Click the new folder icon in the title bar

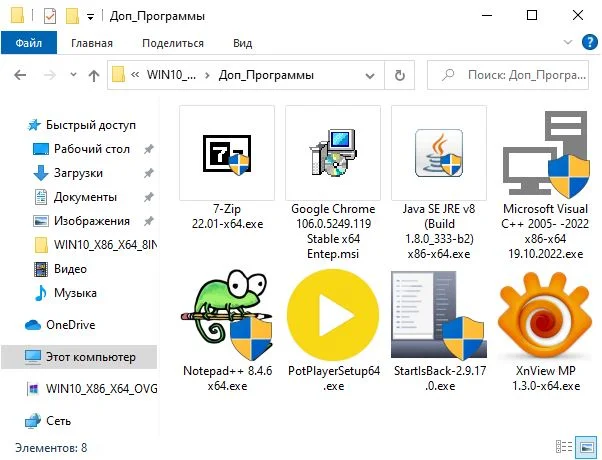click(x=72, y=16)
